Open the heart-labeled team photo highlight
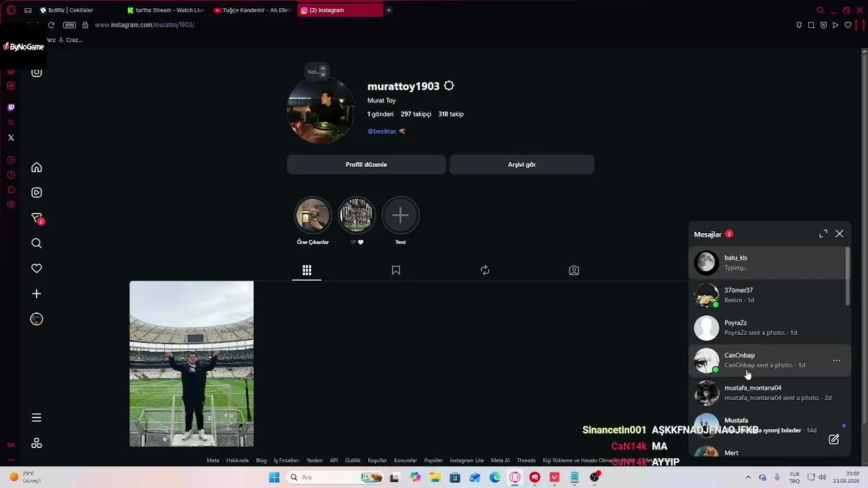Viewport: 868px width, 488px height. point(357,216)
